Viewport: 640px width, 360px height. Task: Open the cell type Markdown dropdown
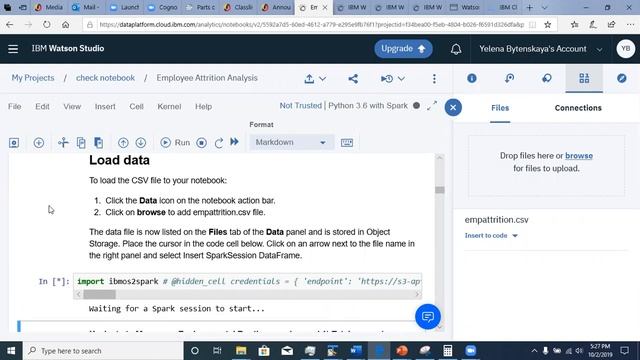click(x=291, y=142)
